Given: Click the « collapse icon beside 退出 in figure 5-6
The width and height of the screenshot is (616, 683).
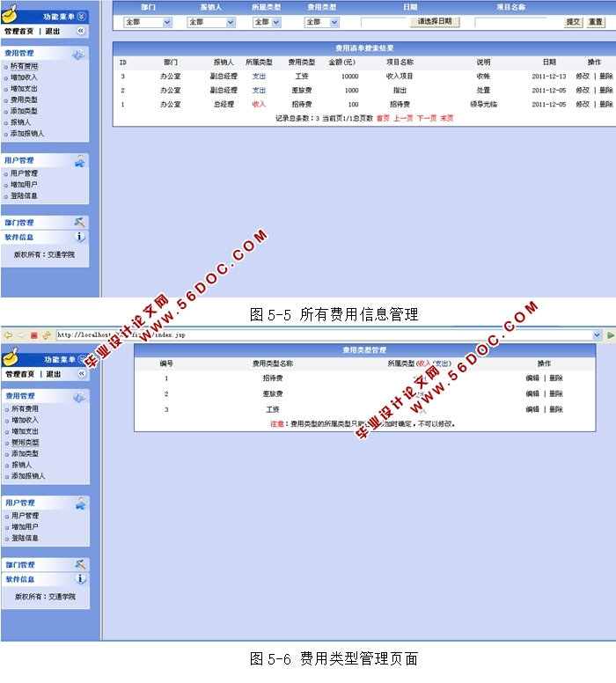Looking at the screenshot, I should (x=82, y=373).
